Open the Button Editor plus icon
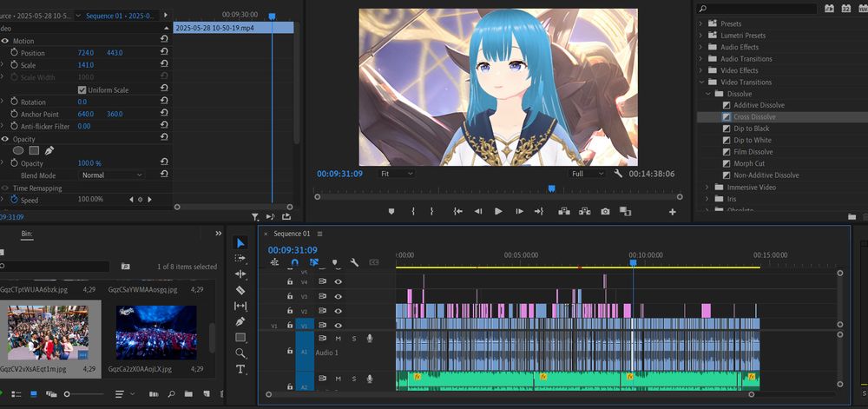 click(x=673, y=211)
